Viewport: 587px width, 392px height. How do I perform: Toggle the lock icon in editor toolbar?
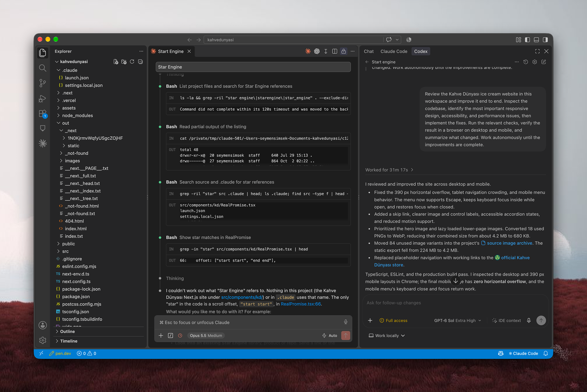344,51
